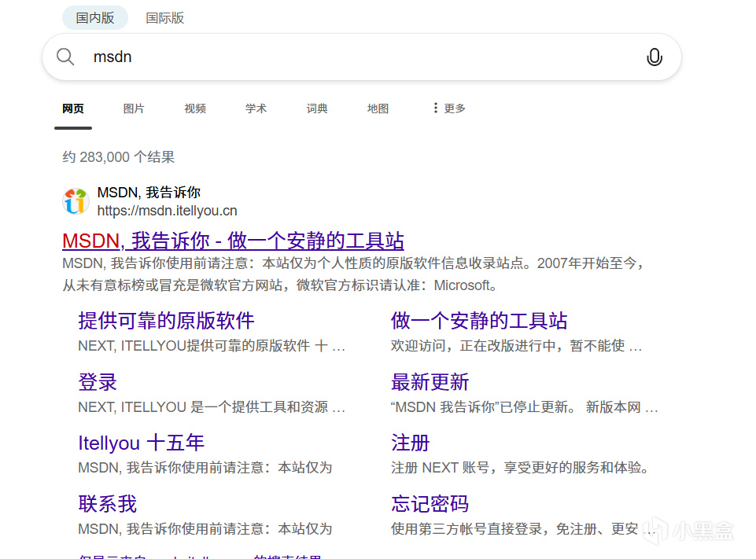Open MSDN, 我告诉你 main result title
The image size is (756, 559).
point(233,241)
